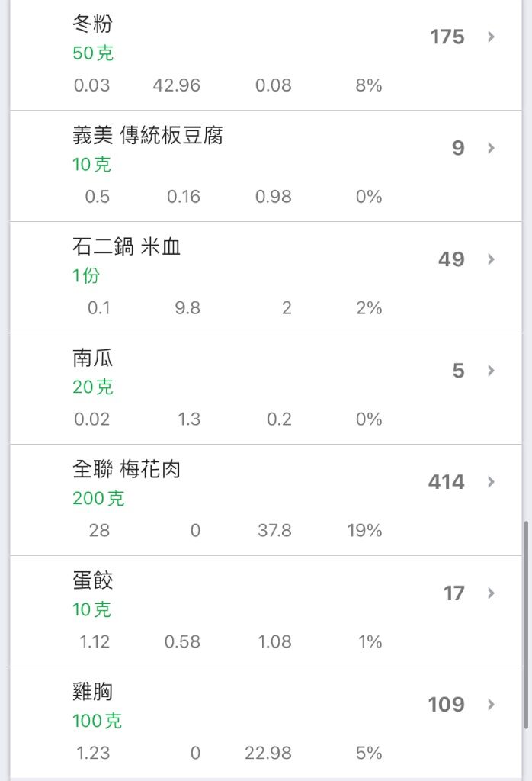This screenshot has height=781, width=532.
Task: Tap arrow next to 全聯 梅花肉
Action: click(491, 482)
